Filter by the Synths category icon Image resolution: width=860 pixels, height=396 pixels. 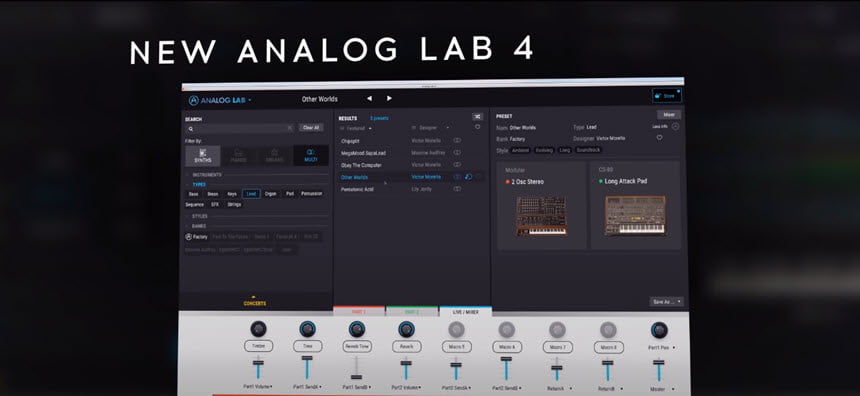click(203, 156)
